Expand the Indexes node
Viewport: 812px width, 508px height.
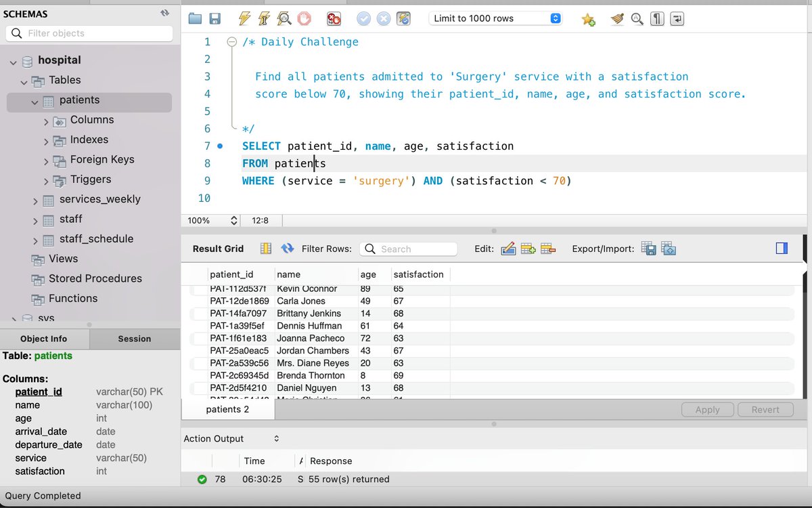coord(46,142)
